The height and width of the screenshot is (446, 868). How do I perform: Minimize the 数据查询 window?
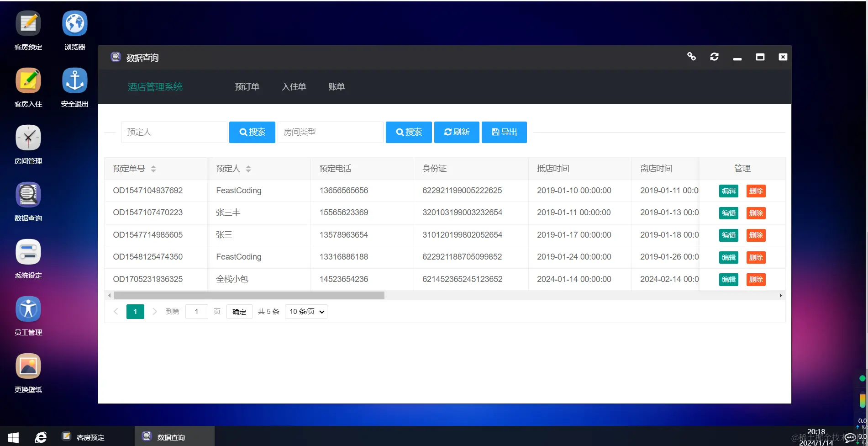coord(737,58)
